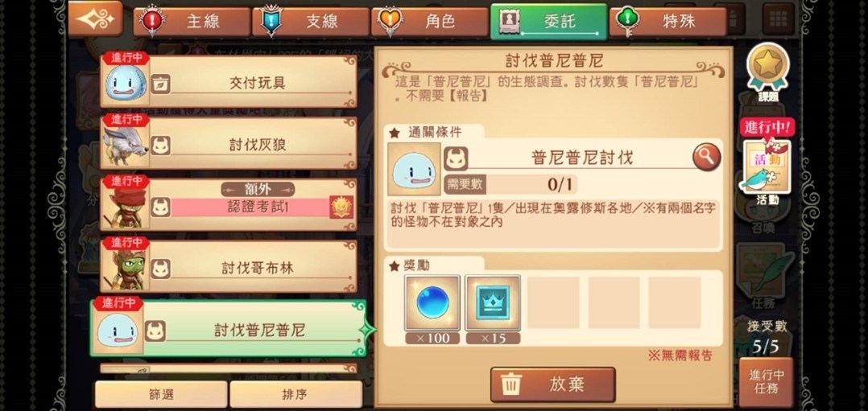Open the 篩選 filter options
Screen dimensions: 868x411
[x=161, y=394]
